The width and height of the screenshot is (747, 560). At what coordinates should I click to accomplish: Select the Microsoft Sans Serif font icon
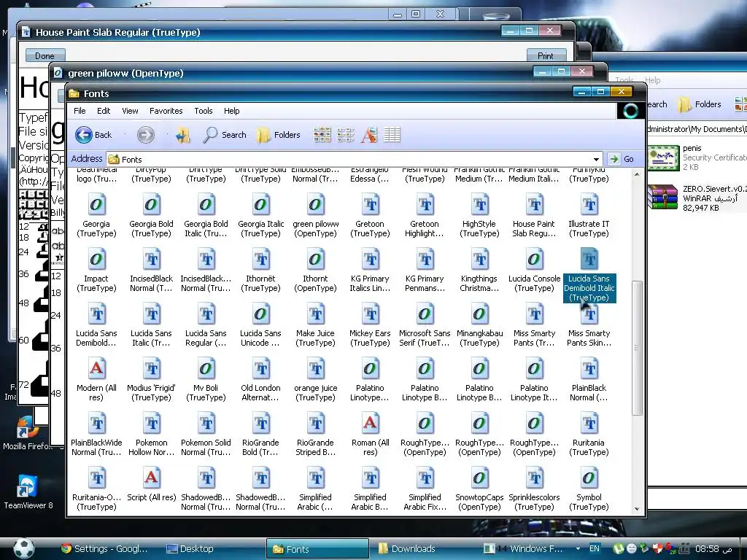[x=425, y=314]
